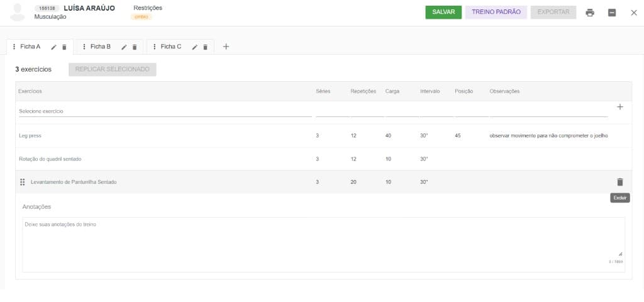Click the user avatar icon
This screenshot has width=644, height=302.
(x=17, y=13)
